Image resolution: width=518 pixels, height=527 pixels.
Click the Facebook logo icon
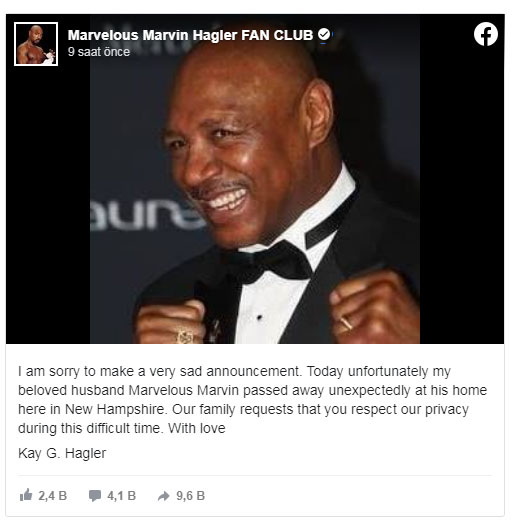(x=486, y=34)
